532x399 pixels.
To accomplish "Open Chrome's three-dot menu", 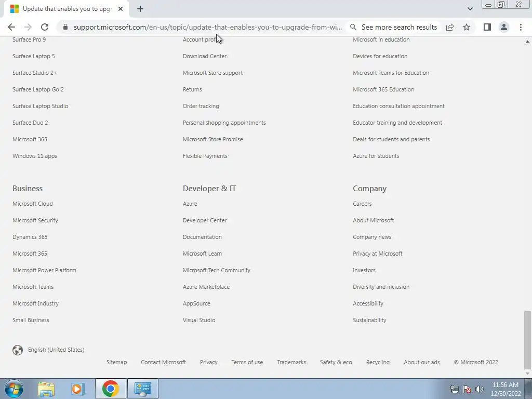I will point(521,27).
